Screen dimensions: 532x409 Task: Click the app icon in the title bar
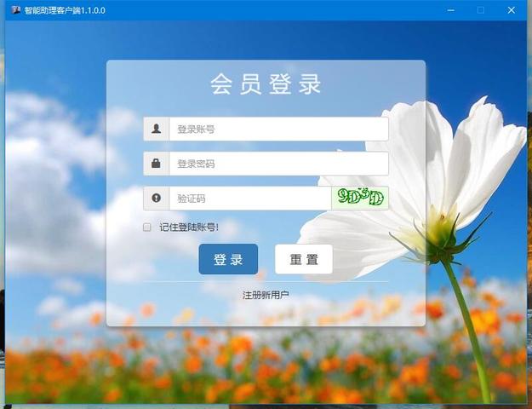click(15, 10)
